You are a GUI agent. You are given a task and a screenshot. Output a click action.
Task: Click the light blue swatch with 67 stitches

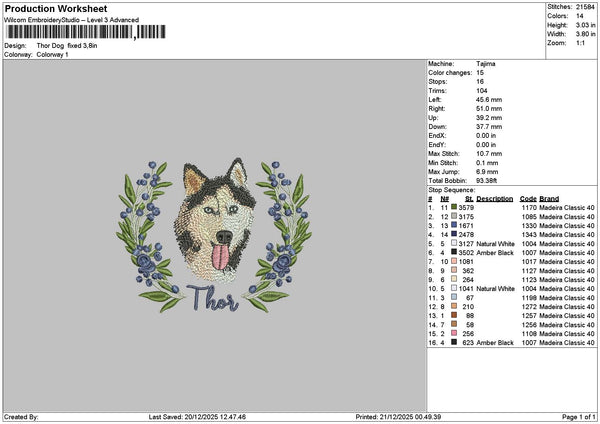click(454, 297)
